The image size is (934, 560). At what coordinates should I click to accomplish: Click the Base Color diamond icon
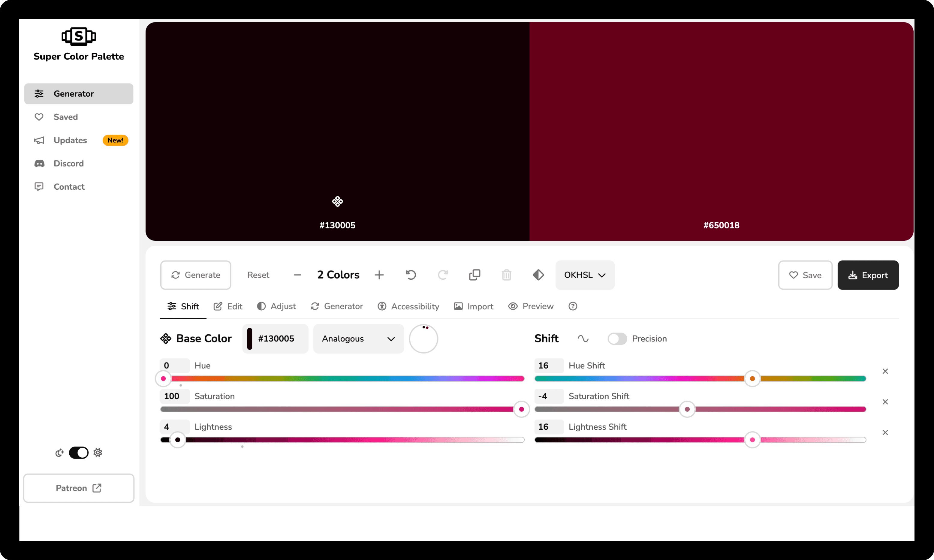(165, 339)
